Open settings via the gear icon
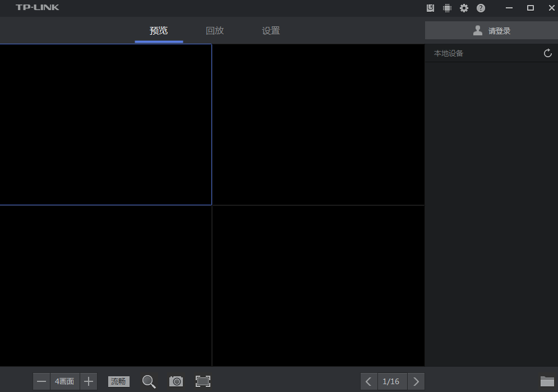Viewport: 558px width, 392px height. pyautogui.click(x=464, y=8)
